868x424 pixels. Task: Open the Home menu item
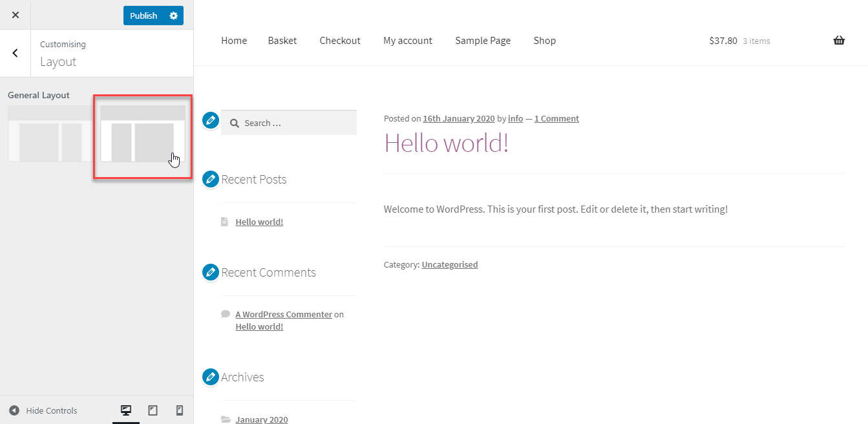point(234,41)
